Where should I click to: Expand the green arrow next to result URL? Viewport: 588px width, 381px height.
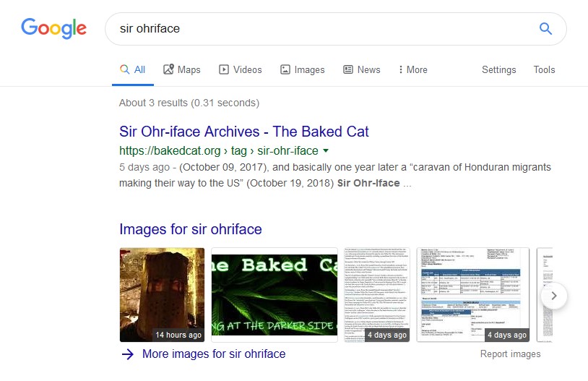[326, 151]
